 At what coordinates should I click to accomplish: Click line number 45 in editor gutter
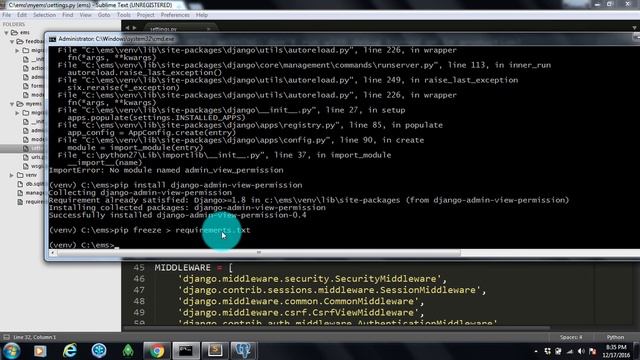[x=139, y=268]
